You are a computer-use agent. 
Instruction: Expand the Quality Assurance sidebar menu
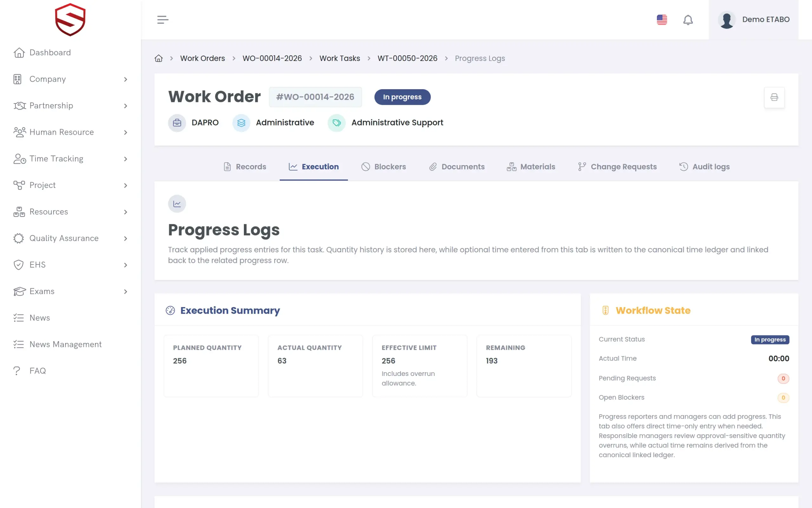coord(70,238)
